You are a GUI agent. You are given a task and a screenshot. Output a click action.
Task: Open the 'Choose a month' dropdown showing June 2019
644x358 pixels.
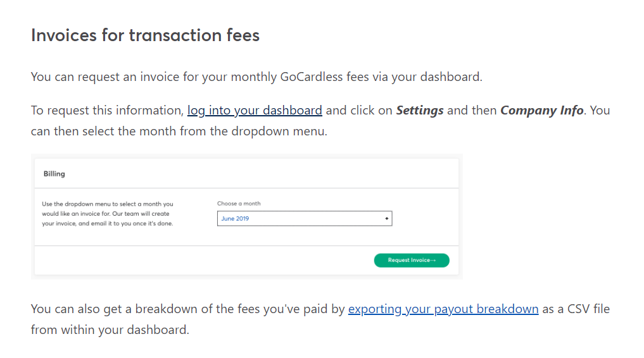tap(304, 219)
